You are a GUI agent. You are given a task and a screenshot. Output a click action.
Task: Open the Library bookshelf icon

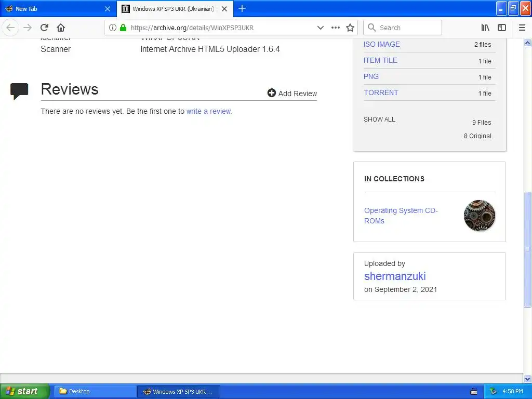tap(485, 28)
